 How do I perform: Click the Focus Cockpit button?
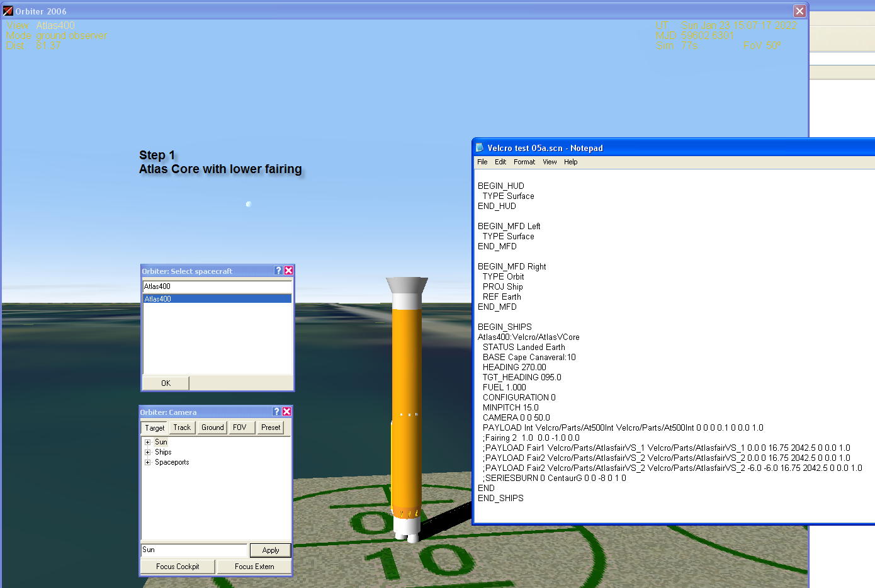coord(178,567)
